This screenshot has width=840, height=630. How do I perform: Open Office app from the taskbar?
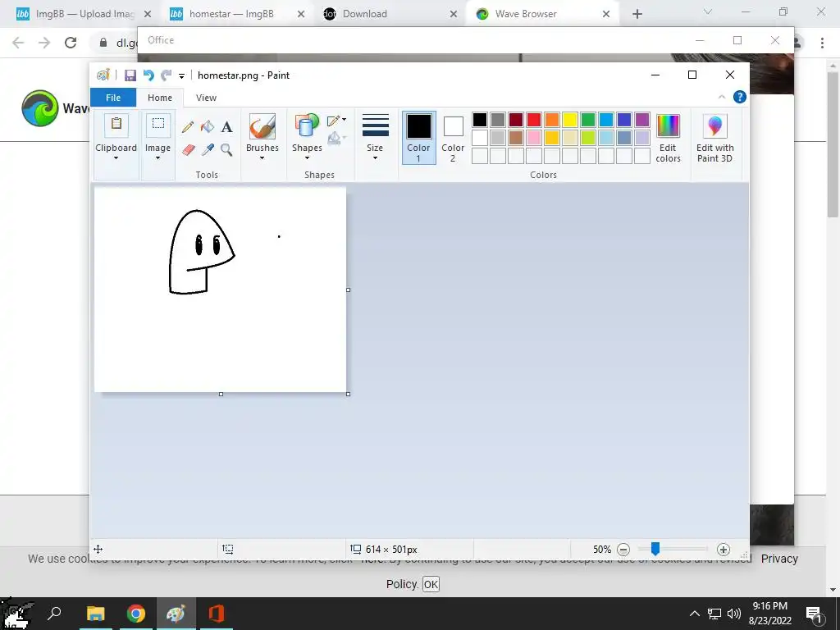pyautogui.click(x=217, y=614)
